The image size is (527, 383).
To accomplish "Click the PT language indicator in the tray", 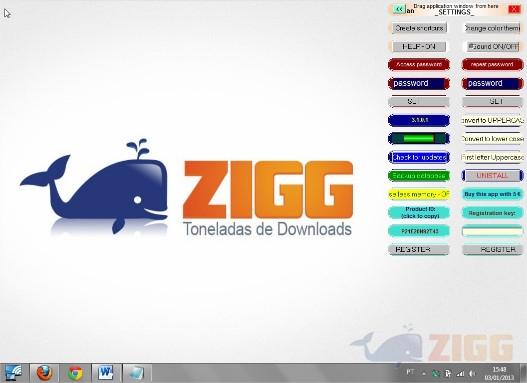I will pos(410,372).
